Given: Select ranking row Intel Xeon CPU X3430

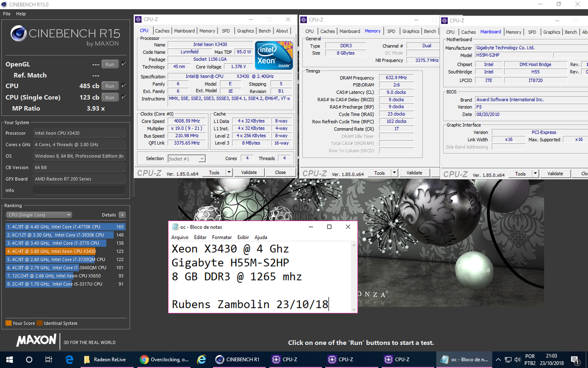Looking at the screenshot, I should click(65, 251).
